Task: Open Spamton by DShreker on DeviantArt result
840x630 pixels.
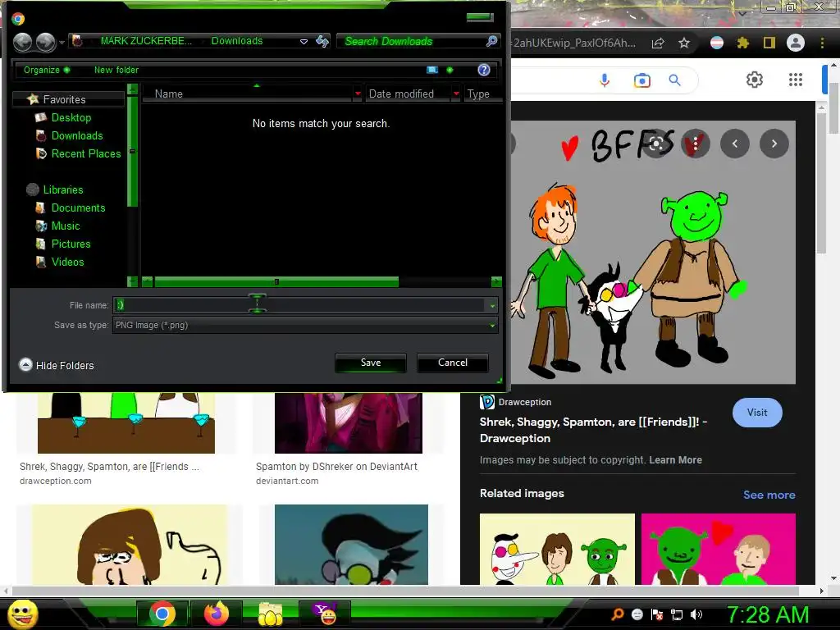Action: coord(336,467)
